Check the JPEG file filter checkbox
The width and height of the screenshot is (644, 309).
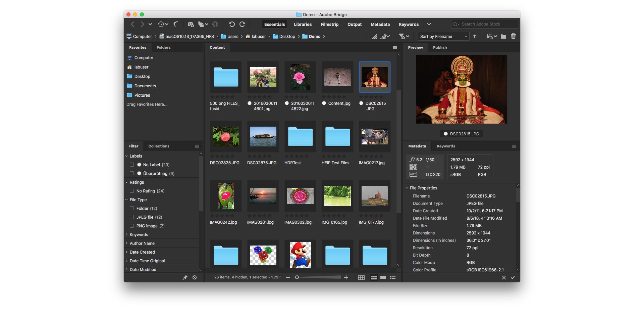coord(131,217)
